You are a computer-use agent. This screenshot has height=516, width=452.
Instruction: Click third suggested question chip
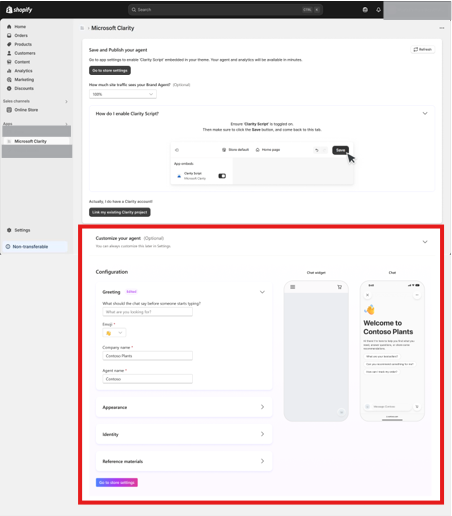point(382,372)
